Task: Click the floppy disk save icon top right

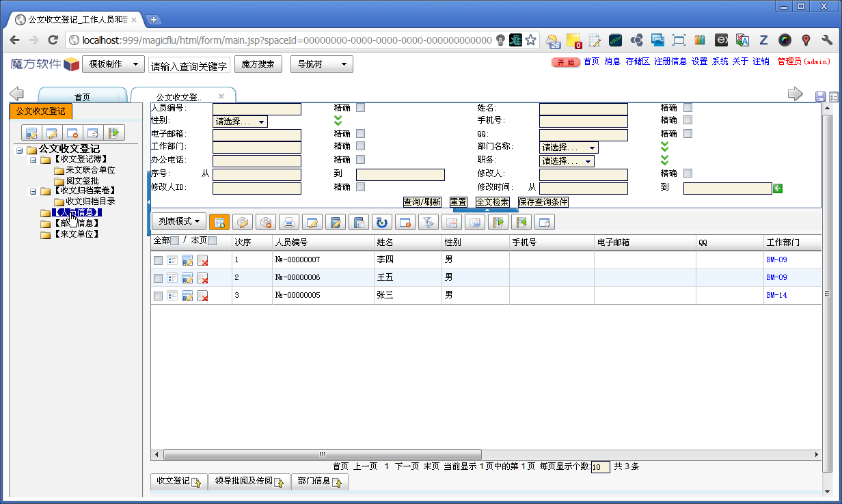Action: [x=821, y=97]
